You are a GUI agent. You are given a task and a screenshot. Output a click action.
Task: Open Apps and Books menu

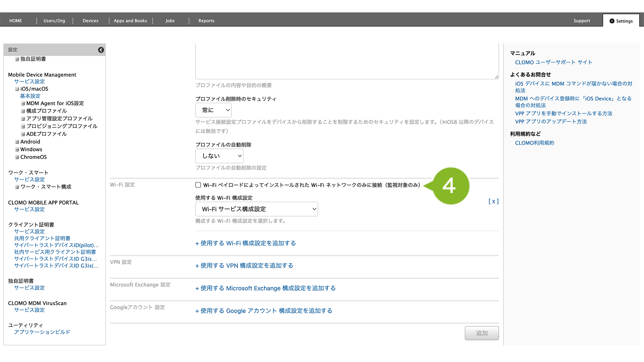(130, 21)
